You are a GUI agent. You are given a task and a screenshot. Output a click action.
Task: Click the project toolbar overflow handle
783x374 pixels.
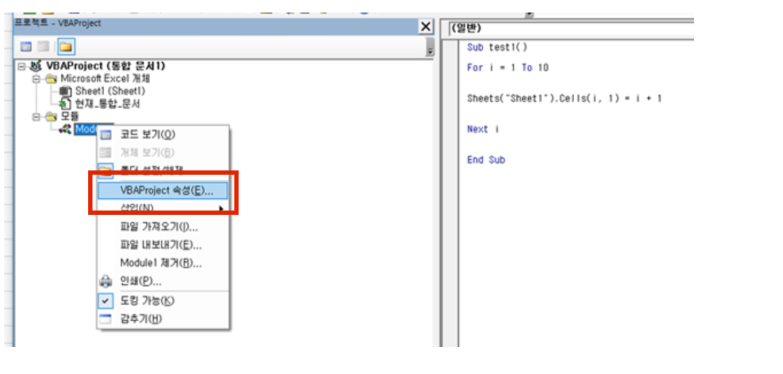[430, 47]
